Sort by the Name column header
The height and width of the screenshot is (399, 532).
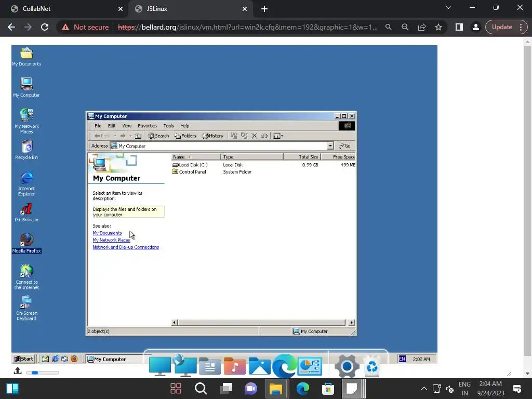[196, 157]
